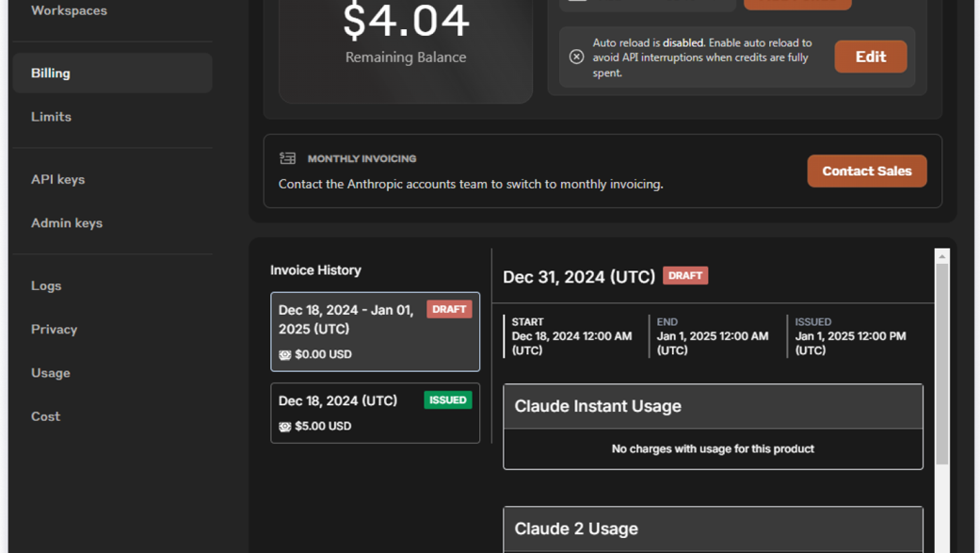Viewport: 980px width, 553px height.
Task: Open the Logs section
Action: point(46,285)
